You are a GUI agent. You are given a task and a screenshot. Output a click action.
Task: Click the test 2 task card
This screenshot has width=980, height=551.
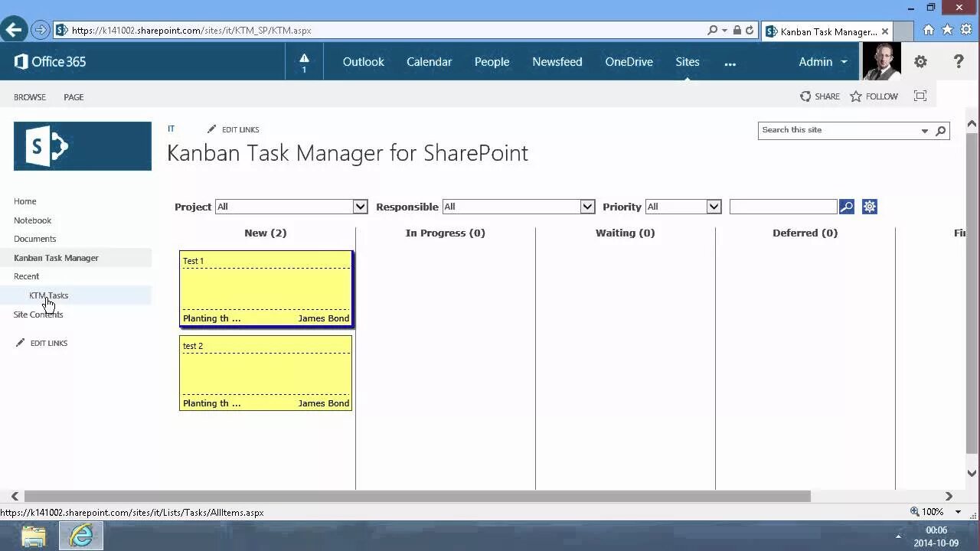(x=266, y=373)
